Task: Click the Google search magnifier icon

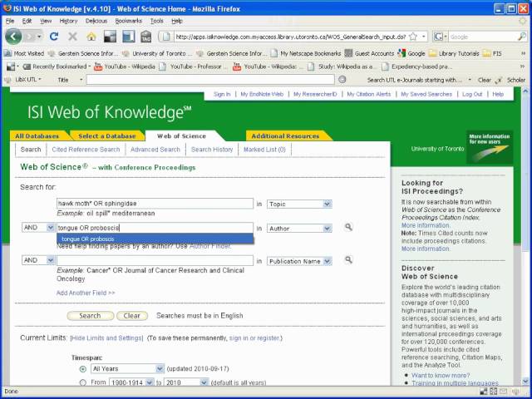Action: (x=522, y=37)
